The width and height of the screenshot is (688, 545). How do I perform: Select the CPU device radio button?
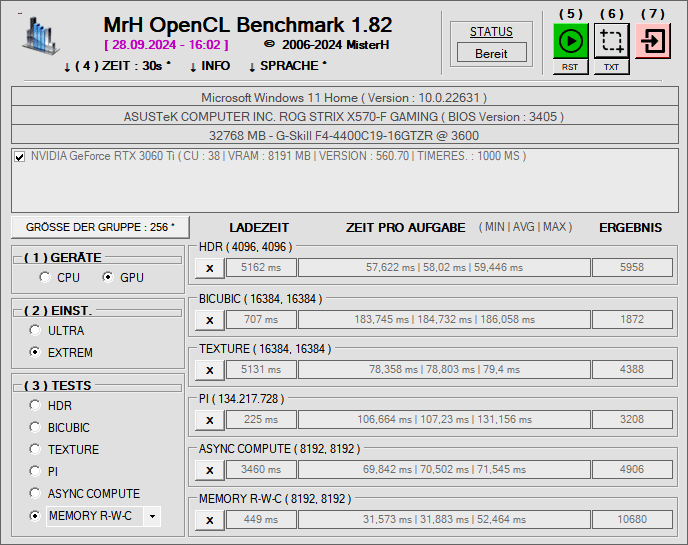click(45, 277)
